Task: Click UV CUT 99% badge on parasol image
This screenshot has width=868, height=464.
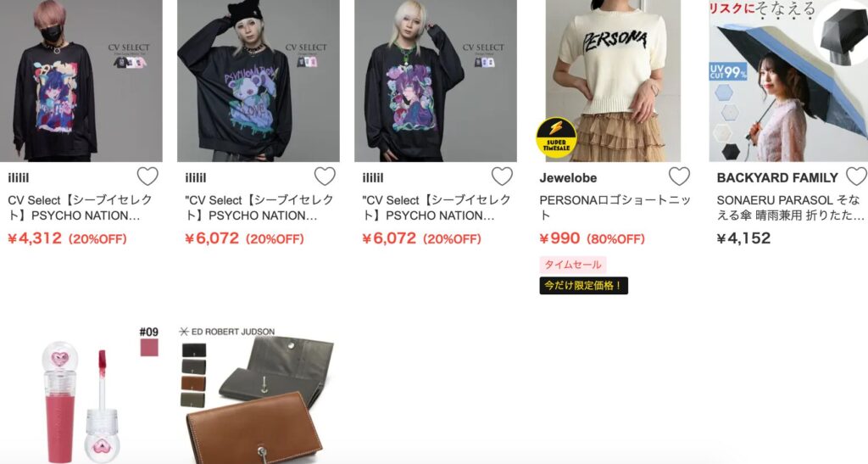Action: (x=728, y=71)
